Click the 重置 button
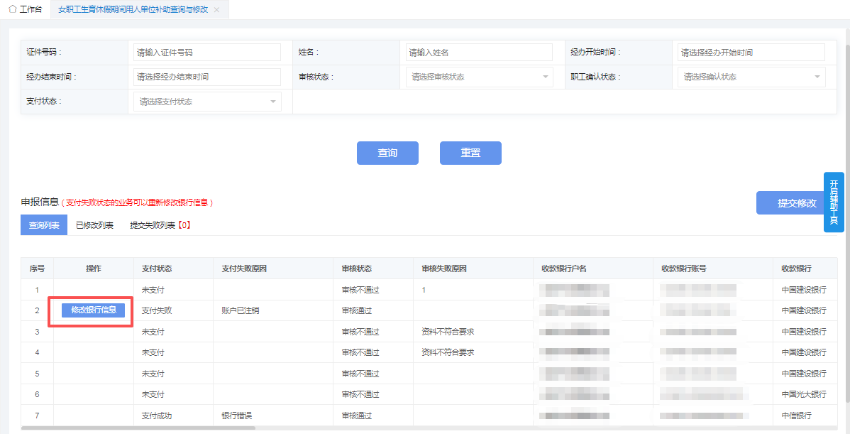 471,153
